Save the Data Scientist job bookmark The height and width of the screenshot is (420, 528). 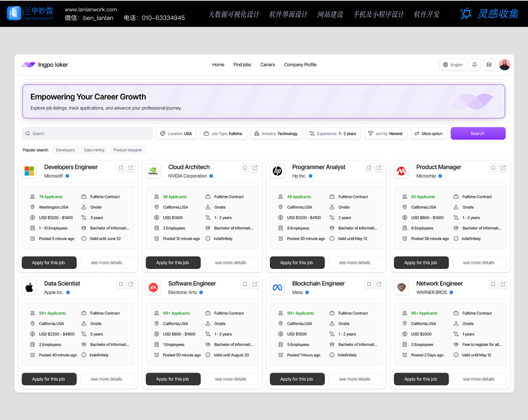121,284
